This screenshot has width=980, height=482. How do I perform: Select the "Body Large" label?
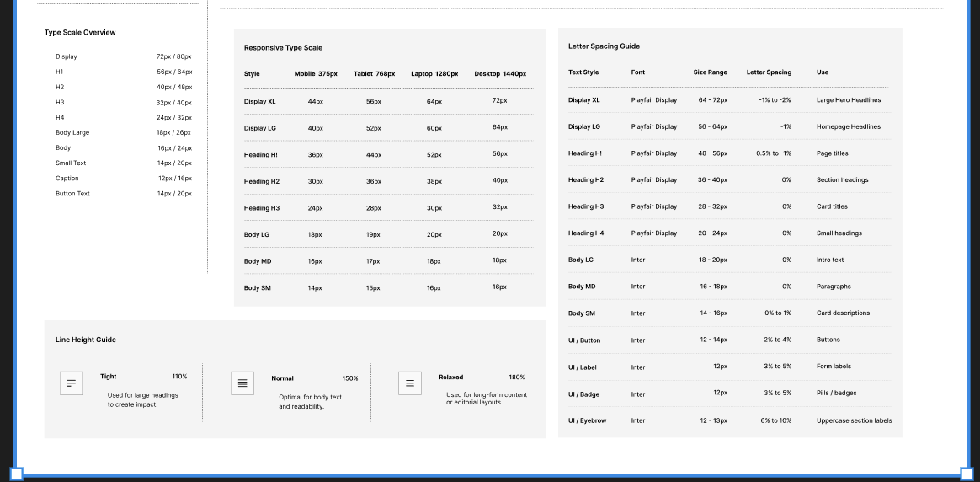tap(72, 132)
